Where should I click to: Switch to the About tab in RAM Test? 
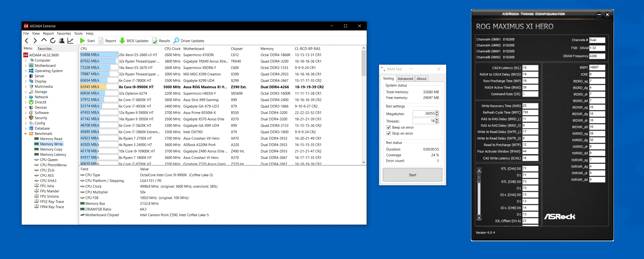point(421,79)
